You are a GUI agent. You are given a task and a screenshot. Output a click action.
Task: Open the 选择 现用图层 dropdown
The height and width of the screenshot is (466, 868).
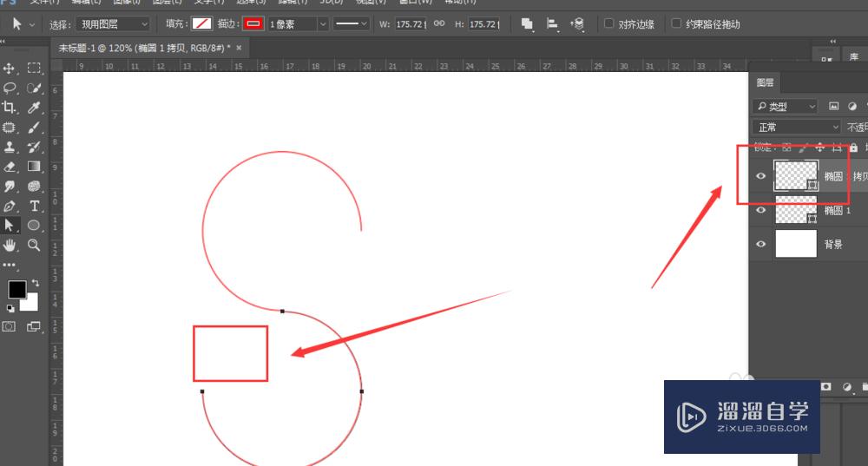[x=113, y=23]
